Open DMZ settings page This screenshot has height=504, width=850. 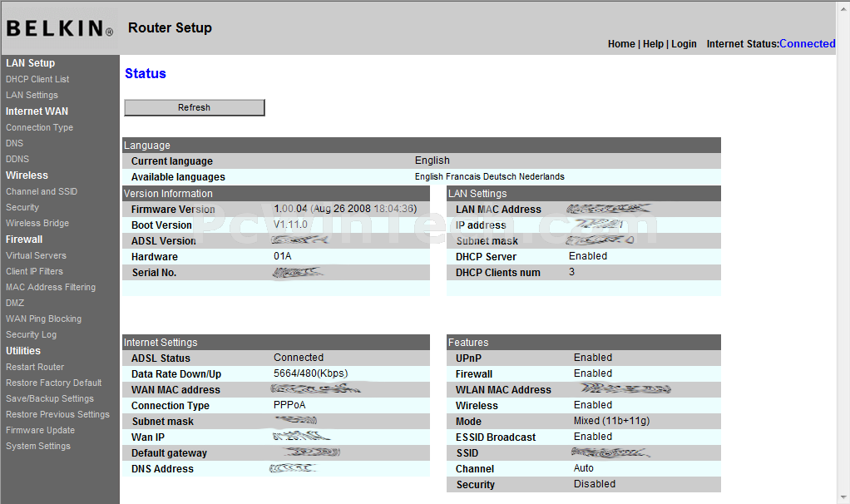pyautogui.click(x=15, y=303)
